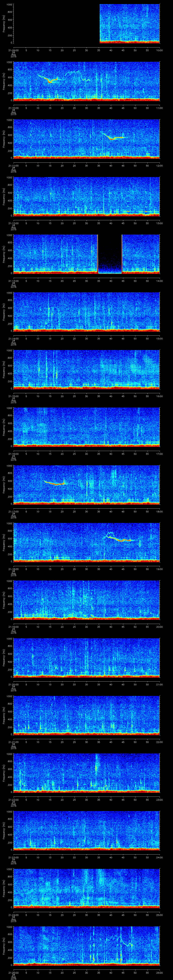Select the 26:00 end time label

pyautogui.click(x=160, y=973)
